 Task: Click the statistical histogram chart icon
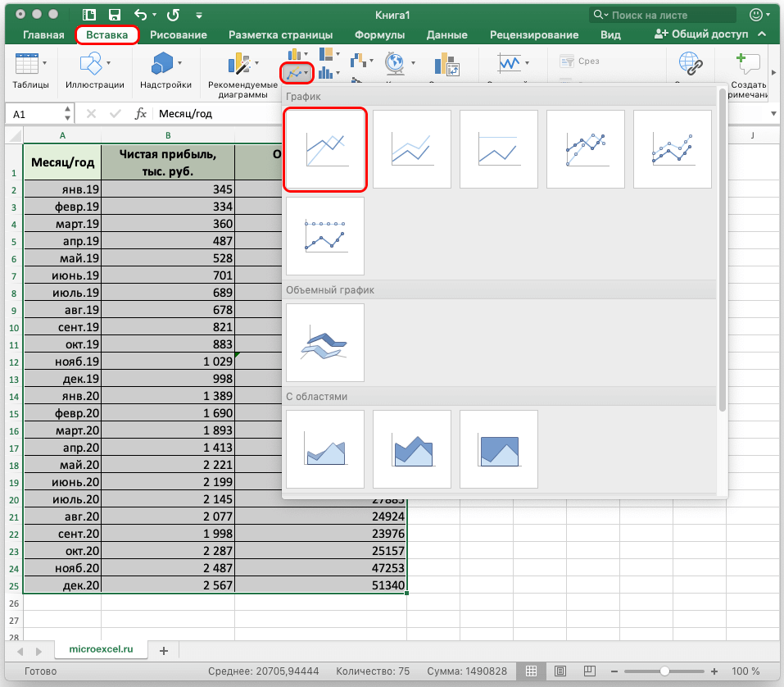click(x=326, y=73)
